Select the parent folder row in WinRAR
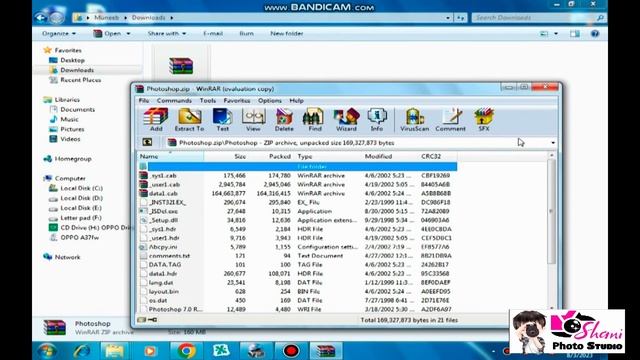 [x=298, y=167]
